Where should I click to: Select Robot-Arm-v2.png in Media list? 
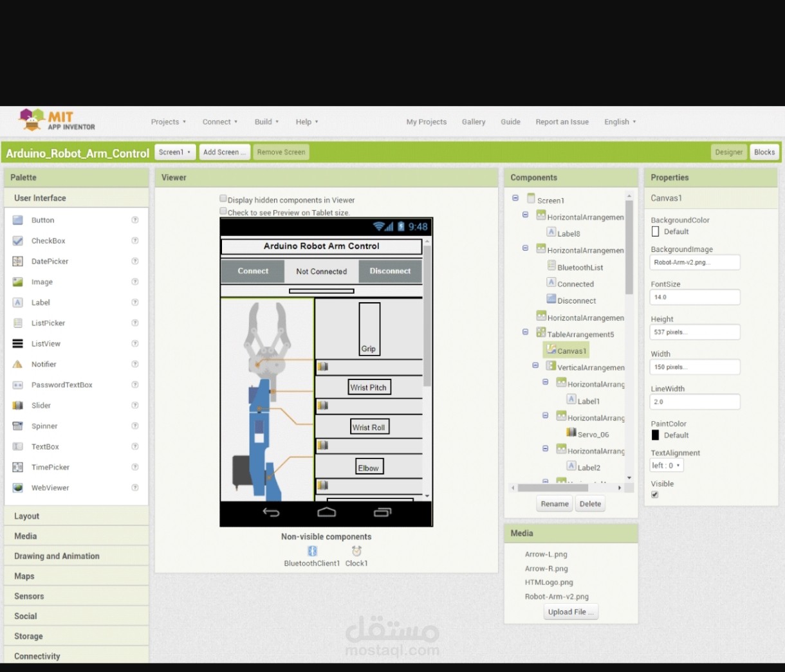pos(557,597)
